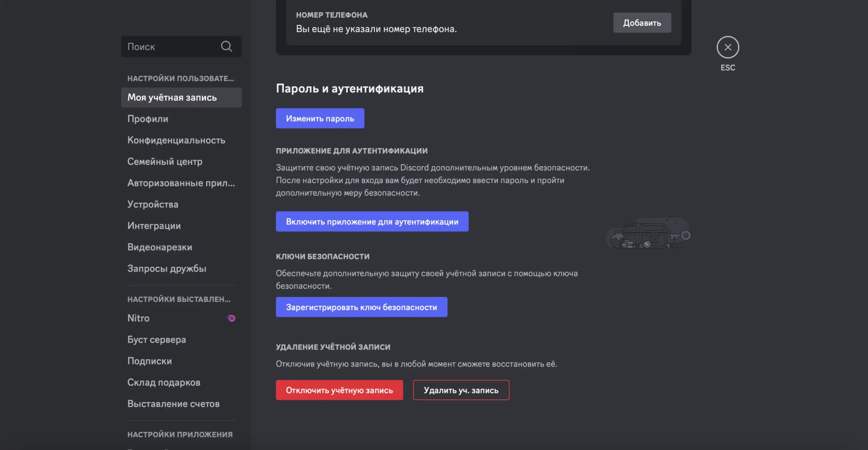Open the Профили section
868x450 pixels.
tap(148, 119)
